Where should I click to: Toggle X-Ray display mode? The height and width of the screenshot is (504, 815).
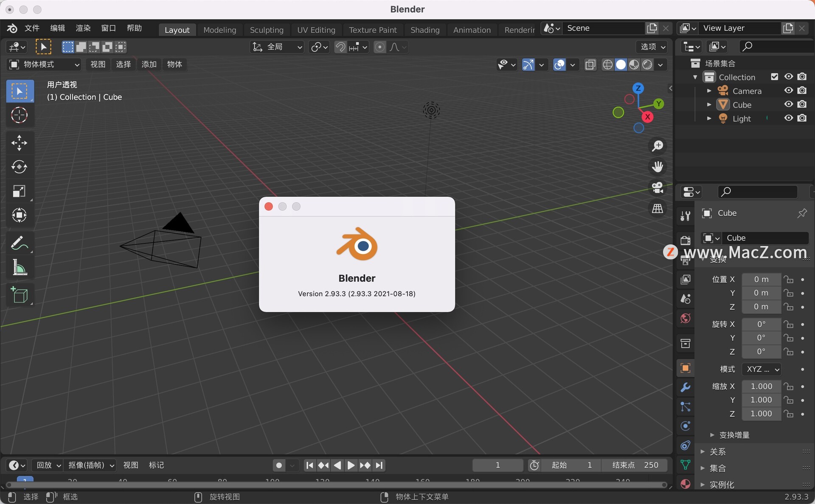(x=590, y=64)
